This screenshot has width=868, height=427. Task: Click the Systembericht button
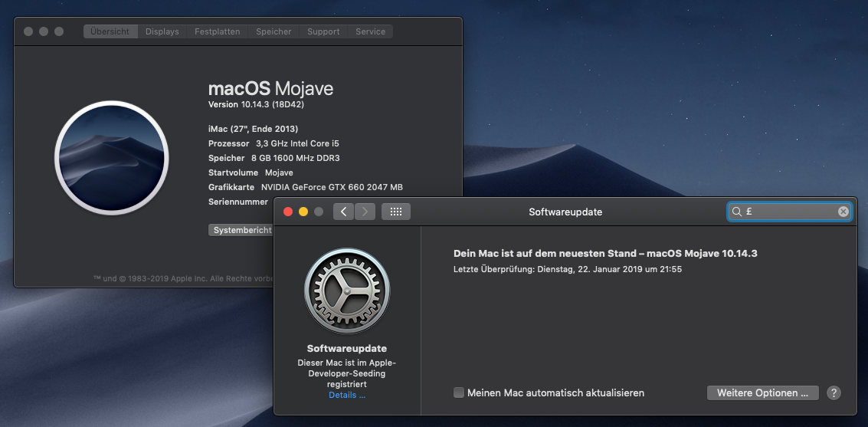[241, 230]
